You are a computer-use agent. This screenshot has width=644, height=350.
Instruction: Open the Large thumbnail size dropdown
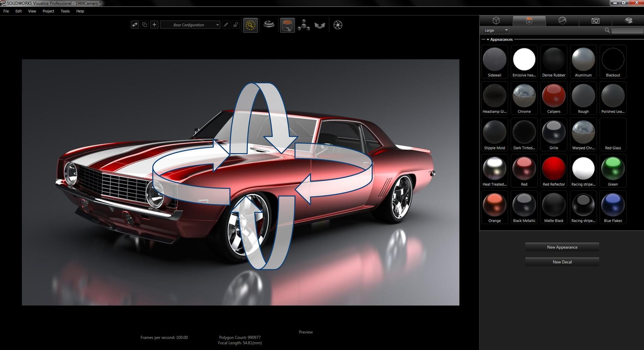coord(496,31)
